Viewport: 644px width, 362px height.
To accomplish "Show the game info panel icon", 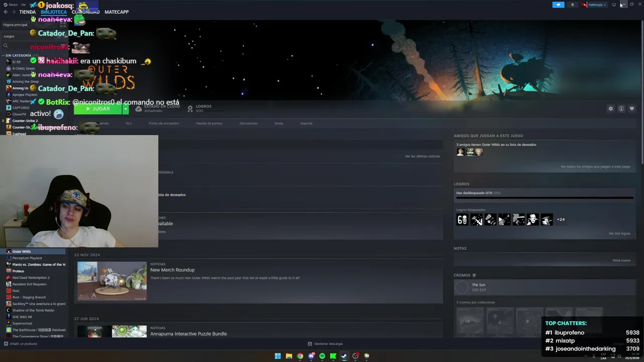I will pyautogui.click(x=621, y=109).
